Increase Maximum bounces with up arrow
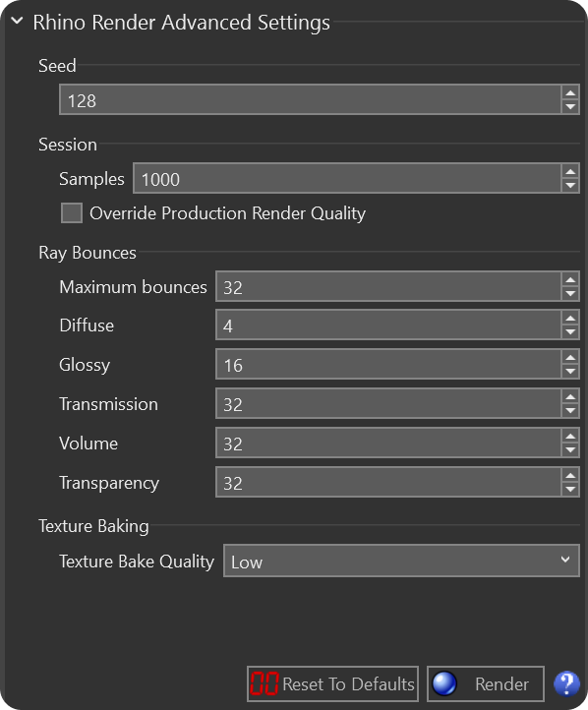The image size is (588, 710). click(x=570, y=279)
